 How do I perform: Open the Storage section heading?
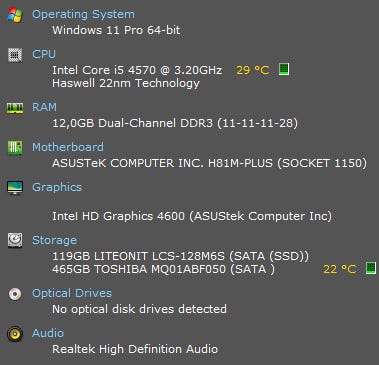coord(54,240)
